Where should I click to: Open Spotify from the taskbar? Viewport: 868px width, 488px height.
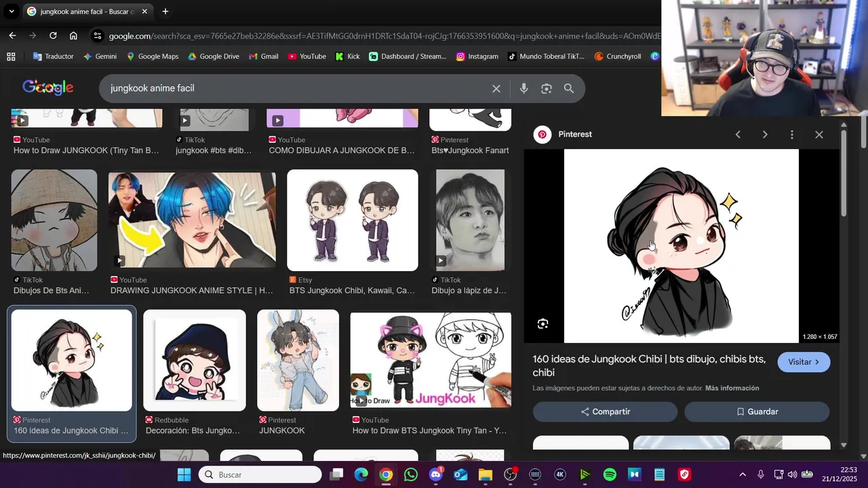pos(610,474)
